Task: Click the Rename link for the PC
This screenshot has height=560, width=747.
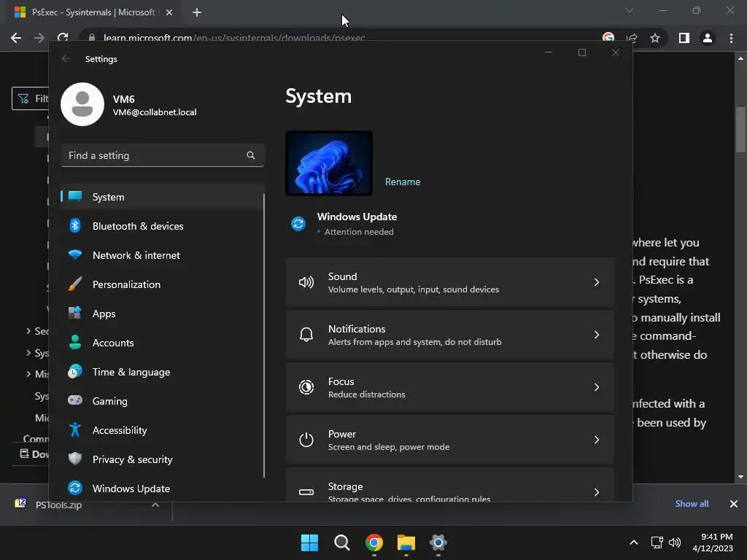Action: (x=403, y=182)
